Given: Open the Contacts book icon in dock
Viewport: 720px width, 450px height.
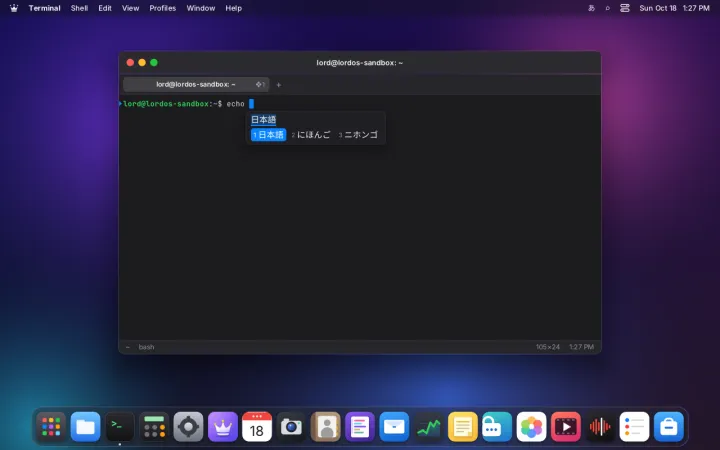Looking at the screenshot, I should pyautogui.click(x=326, y=427).
